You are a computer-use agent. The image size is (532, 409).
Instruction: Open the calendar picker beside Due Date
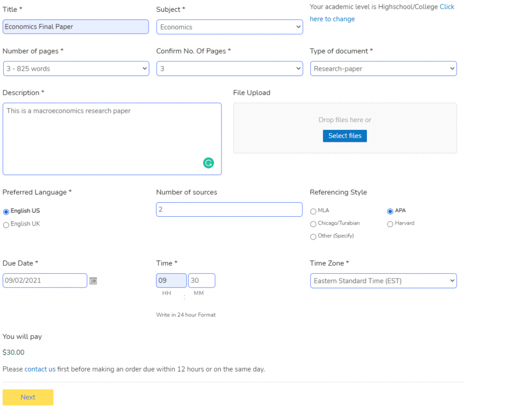coord(93,281)
